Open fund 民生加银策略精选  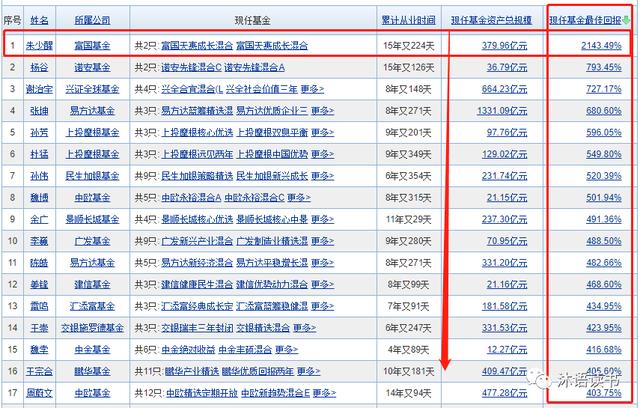point(197,176)
